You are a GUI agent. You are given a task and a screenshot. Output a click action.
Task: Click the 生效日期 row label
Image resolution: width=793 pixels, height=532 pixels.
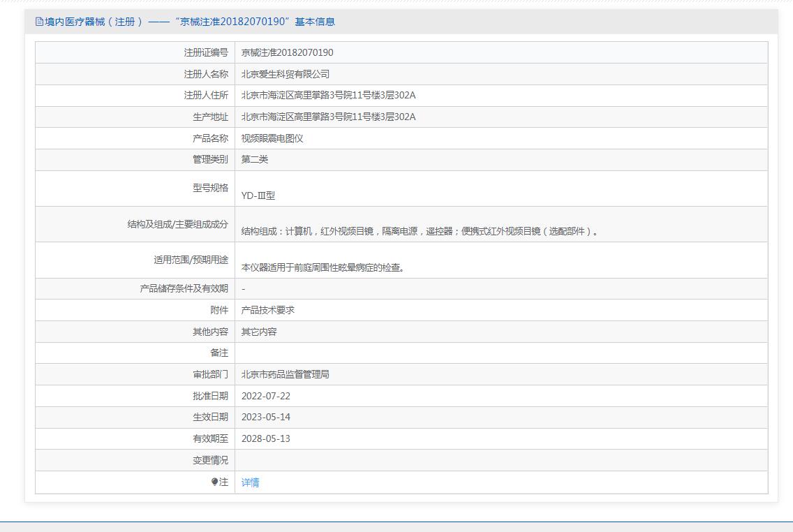coord(210,418)
